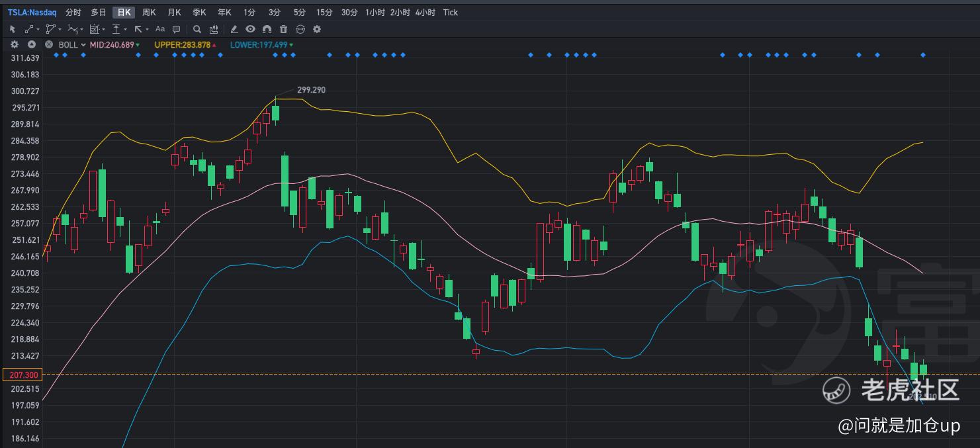Select the 年K yearly candlestick tab
The height and width of the screenshot is (448, 980).
point(224,13)
